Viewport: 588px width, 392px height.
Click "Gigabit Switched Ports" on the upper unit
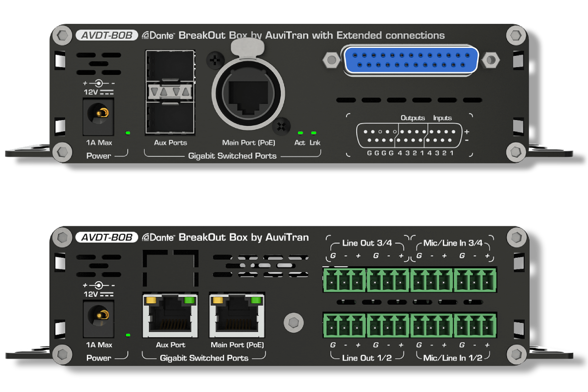tap(233, 156)
